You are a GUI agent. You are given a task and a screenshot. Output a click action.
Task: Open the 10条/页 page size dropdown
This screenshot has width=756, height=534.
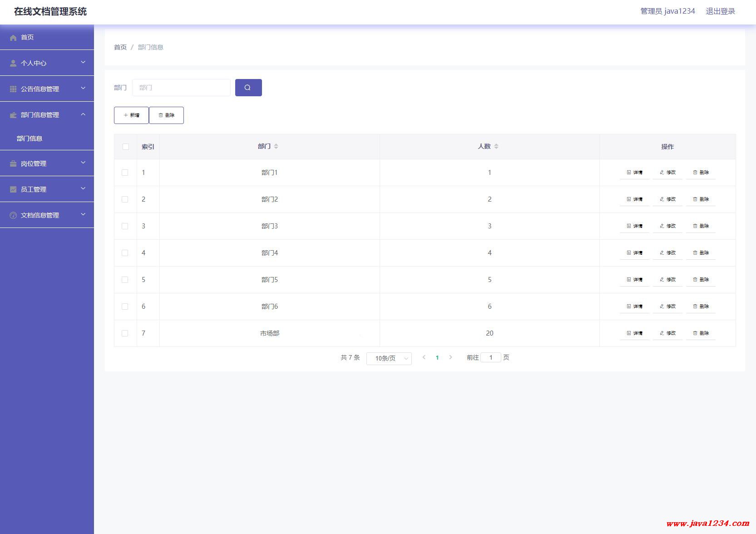point(389,358)
